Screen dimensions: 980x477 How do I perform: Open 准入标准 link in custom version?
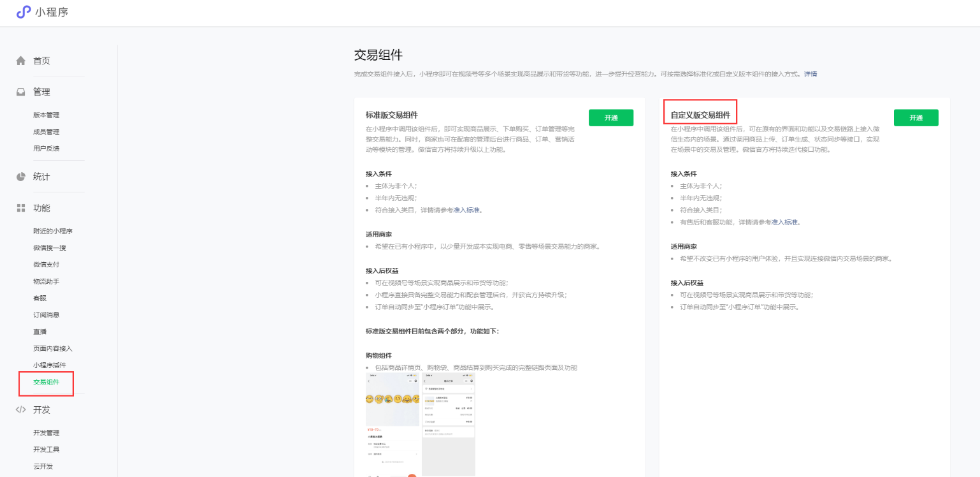point(785,223)
